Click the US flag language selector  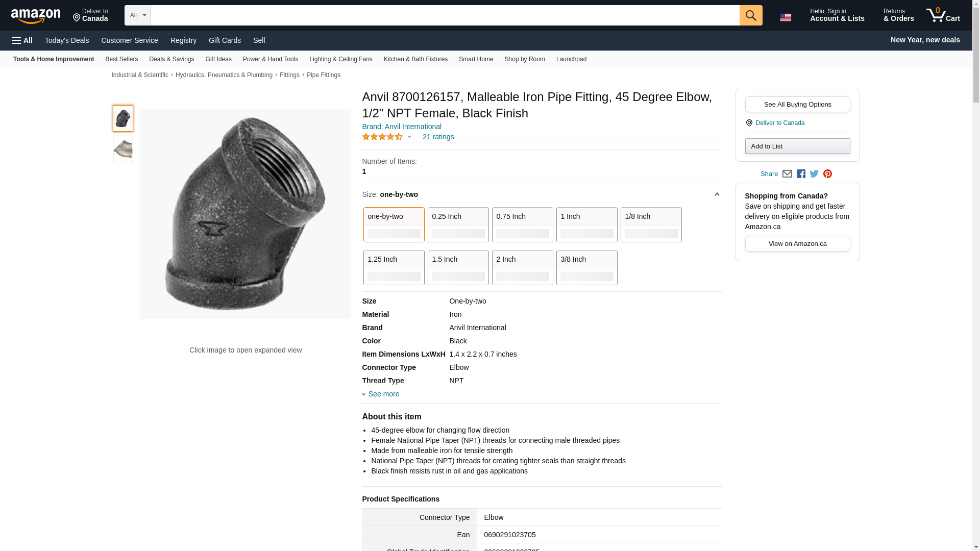pos(786,17)
